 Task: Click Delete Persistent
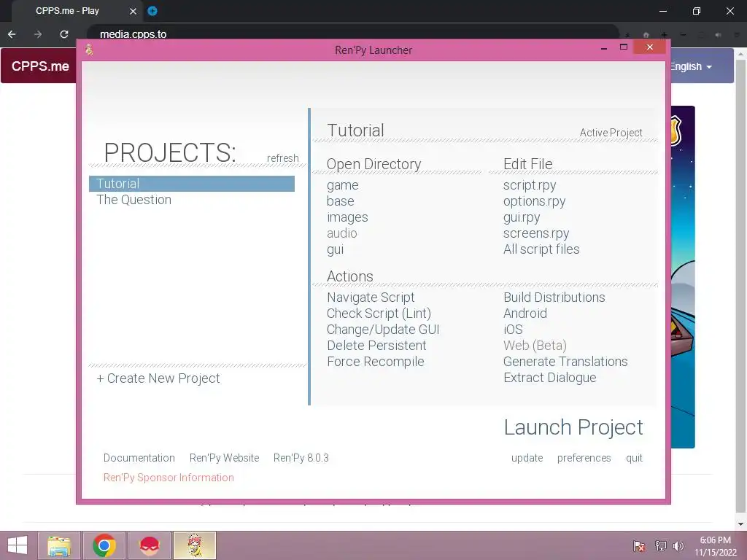point(376,346)
